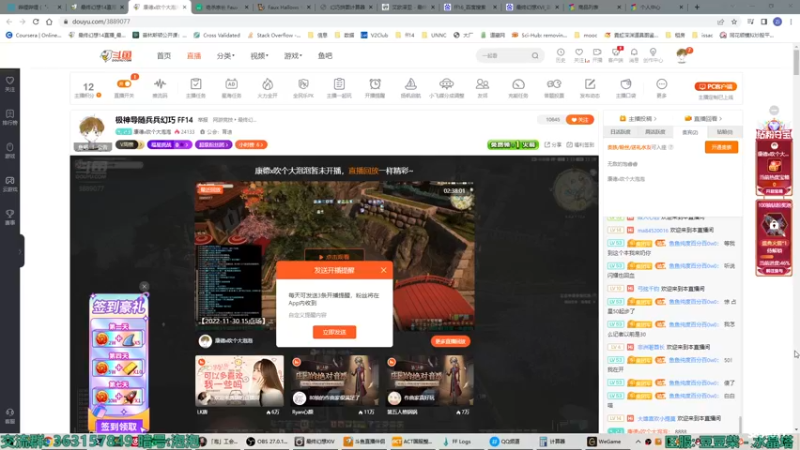Open the waveform push-stream icon
This screenshot has width=800, height=450.
pyautogui.click(x=160, y=85)
